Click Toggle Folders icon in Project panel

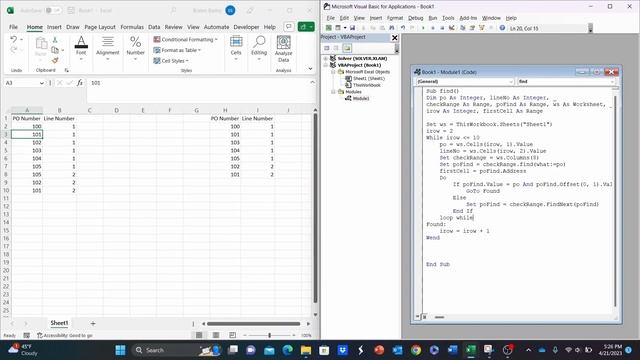click(x=347, y=48)
